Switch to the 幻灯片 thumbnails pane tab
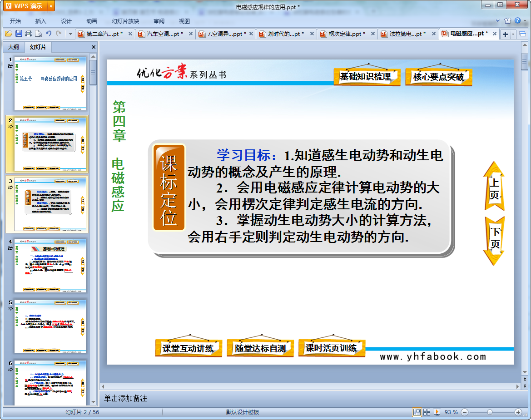The width and height of the screenshot is (531, 420). [38, 47]
